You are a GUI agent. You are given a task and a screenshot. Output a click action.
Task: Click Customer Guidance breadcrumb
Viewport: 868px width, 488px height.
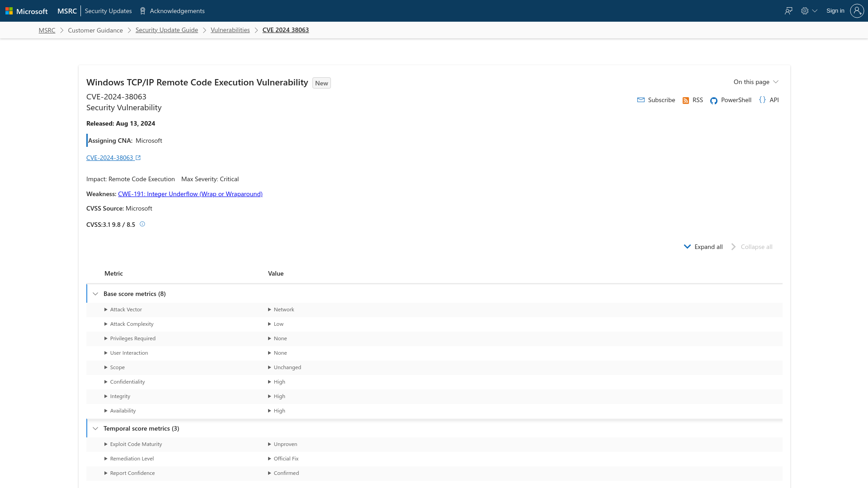(95, 30)
